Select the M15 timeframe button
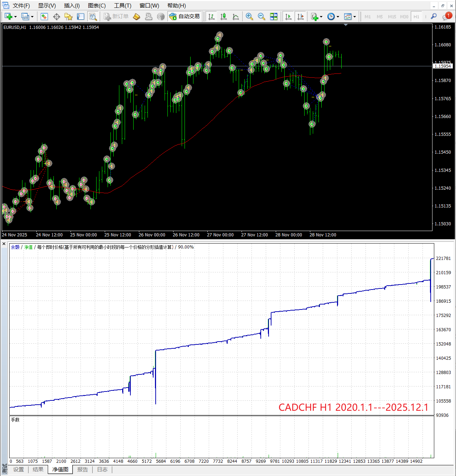 [x=392, y=17]
